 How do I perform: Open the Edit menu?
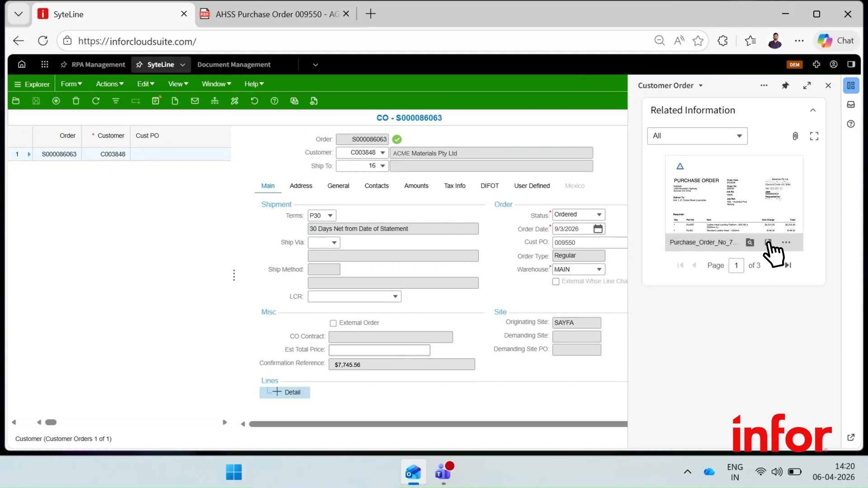tap(146, 84)
